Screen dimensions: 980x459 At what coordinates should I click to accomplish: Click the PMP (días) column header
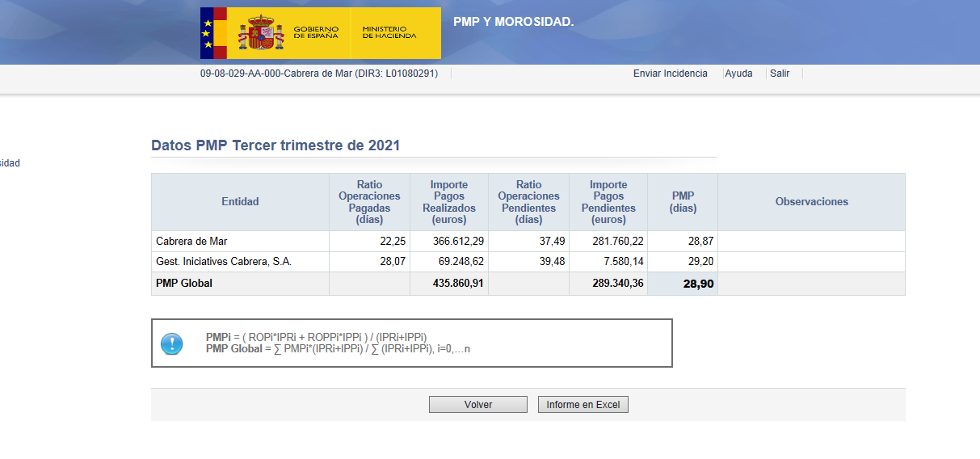tap(683, 202)
